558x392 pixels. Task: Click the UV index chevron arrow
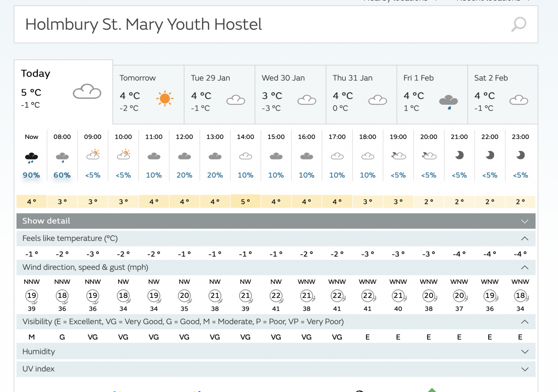pyautogui.click(x=525, y=369)
